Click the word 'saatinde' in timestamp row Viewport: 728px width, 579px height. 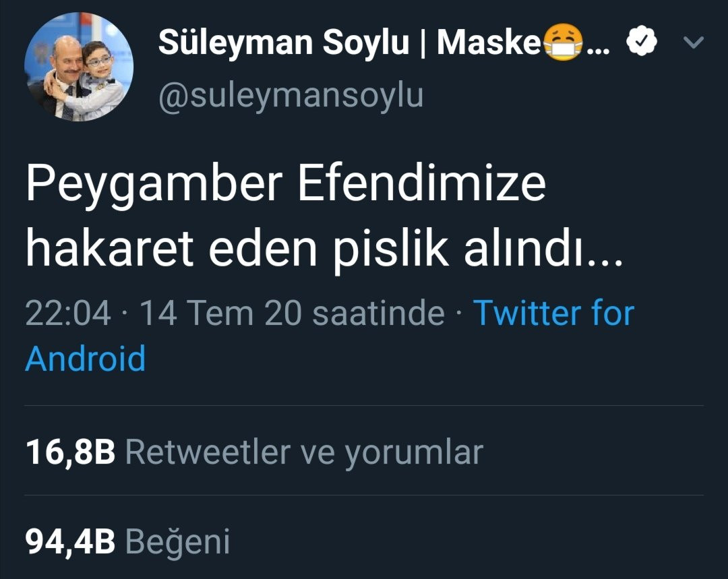pyautogui.click(x=378, y=313)
